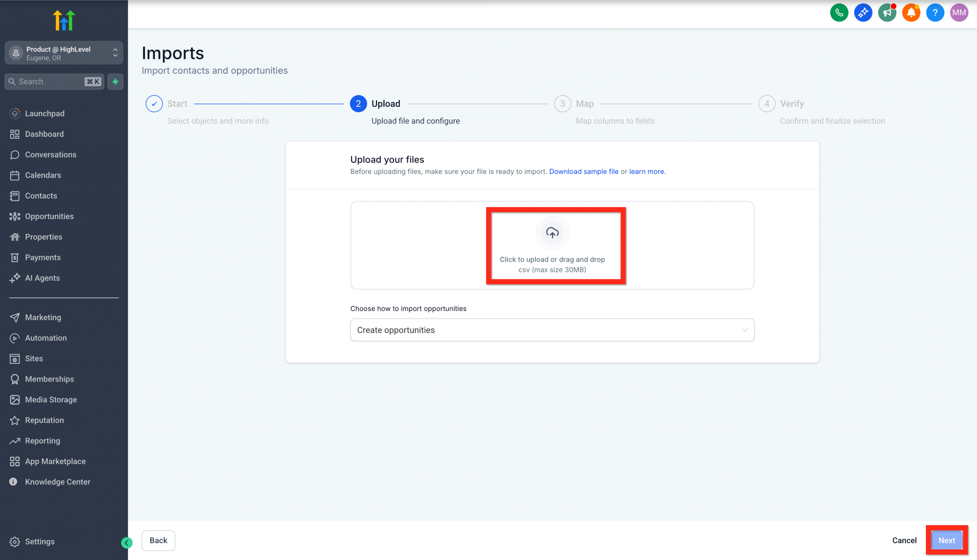977x560 pixels.
Task: Navigate to Media Storage
Action: (51, 400)
